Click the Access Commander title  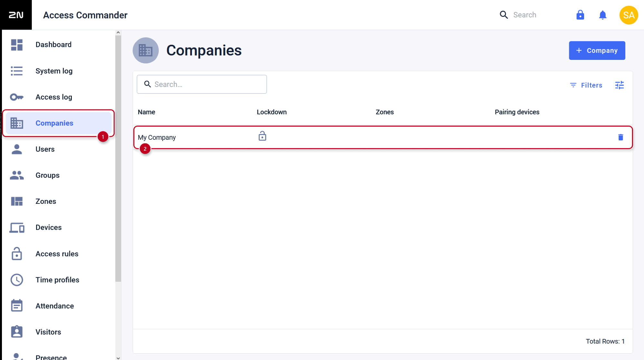point(85,15)
